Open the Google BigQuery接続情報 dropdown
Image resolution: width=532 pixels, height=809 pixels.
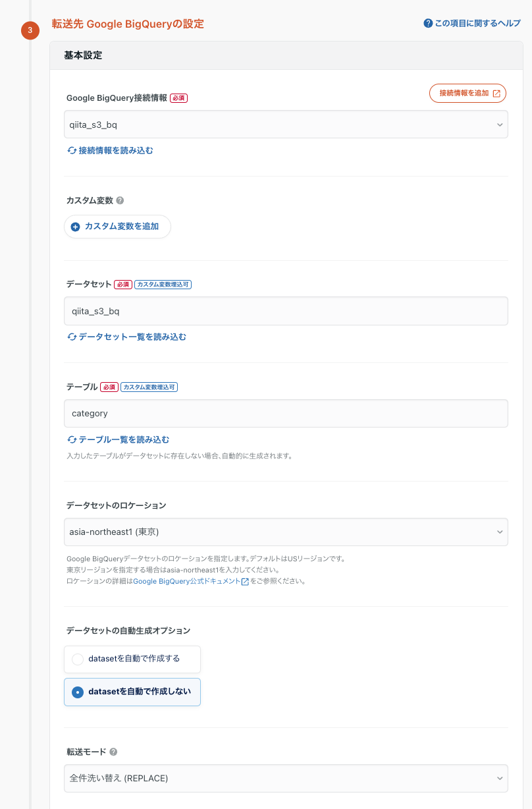click(x=286, y=124)
